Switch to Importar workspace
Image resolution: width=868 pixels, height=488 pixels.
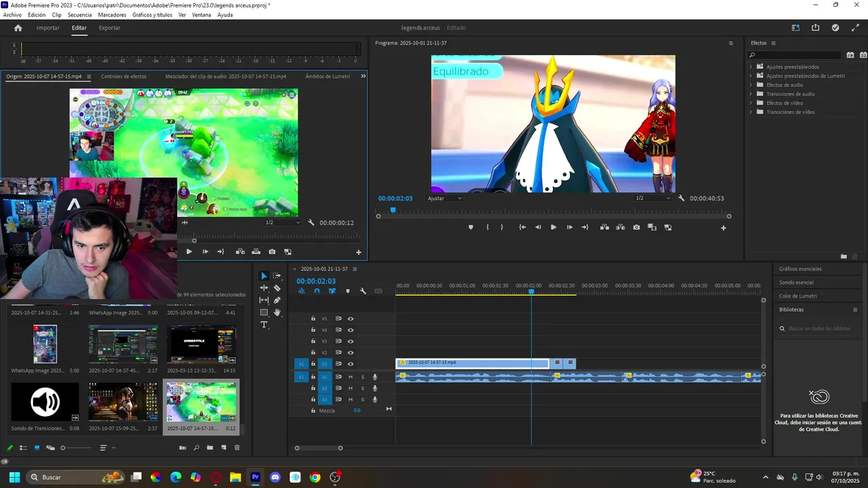point(47,28)
